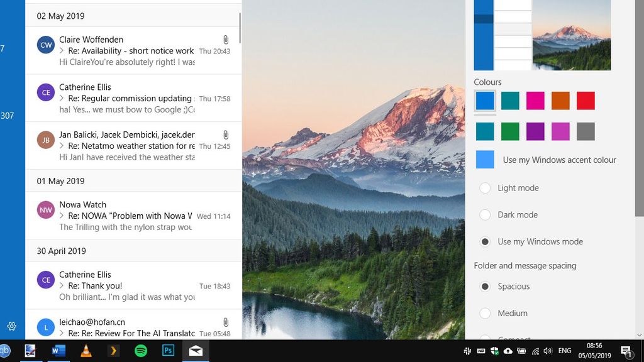The height and width of the screenshot is (362, 644).
Task: Choose Medium folder and message spacing
Action: point(485,313)
